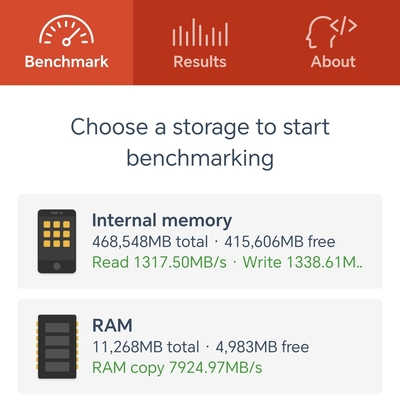Open the Results tab label
Screen dimensions: 400x399
[x=200, y=62]
